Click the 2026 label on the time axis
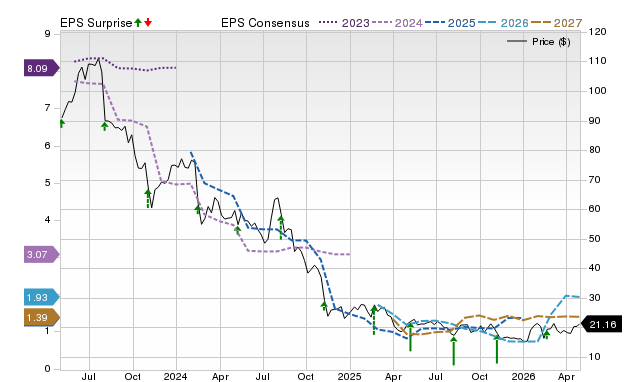This screenshot has height=382, width=640. pos(523,376)
